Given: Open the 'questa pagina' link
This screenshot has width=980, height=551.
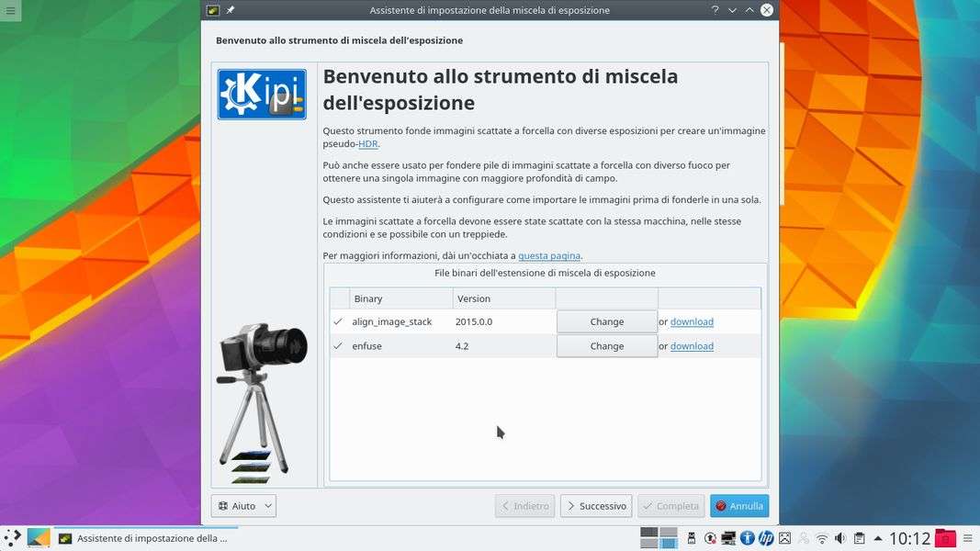Looking at the screenshot, I should click(x=549, y=255).
